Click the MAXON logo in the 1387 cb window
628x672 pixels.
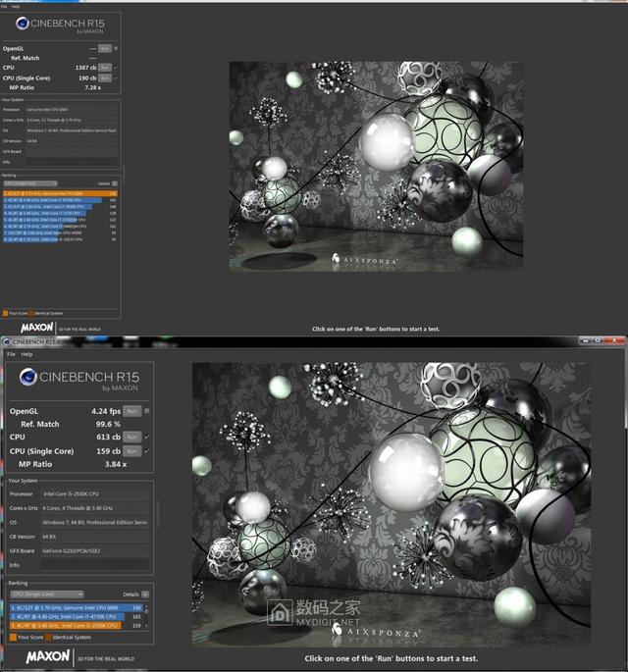37,328
